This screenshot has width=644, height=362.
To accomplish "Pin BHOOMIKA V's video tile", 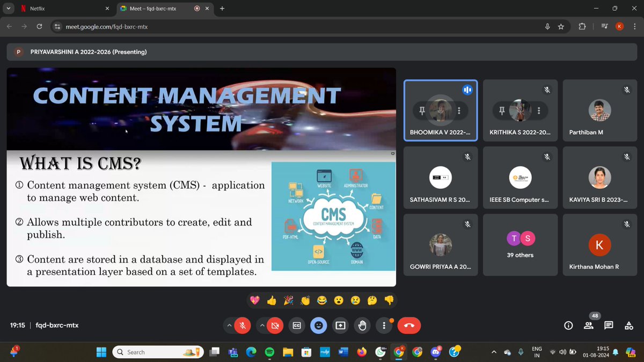I will click(x=422, y=110).
